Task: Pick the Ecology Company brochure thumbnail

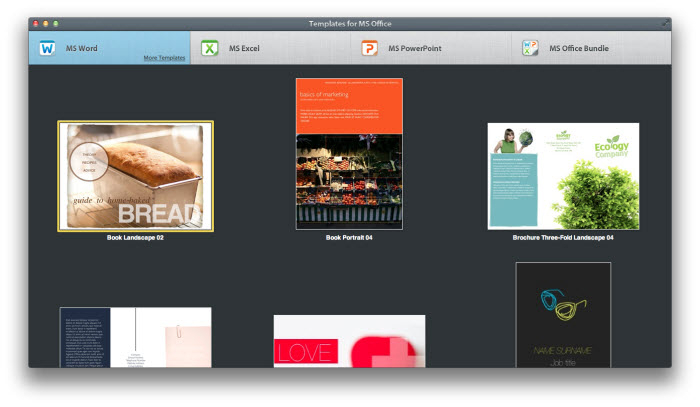Action: click(563, 176)
